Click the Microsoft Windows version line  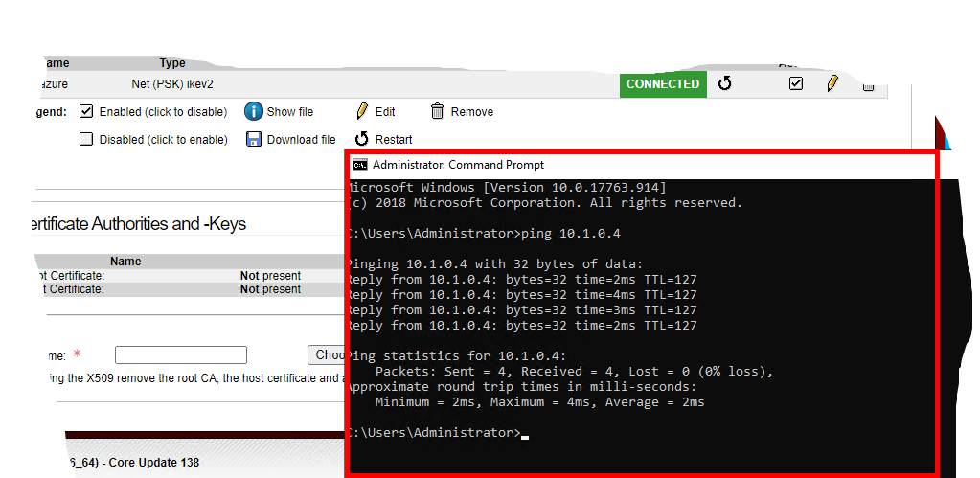(x=507, y=188)
